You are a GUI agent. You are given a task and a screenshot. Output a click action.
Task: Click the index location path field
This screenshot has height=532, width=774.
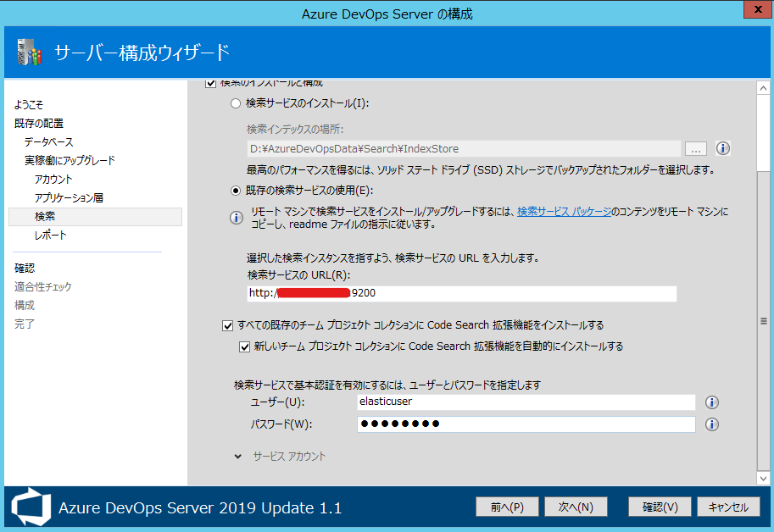tap(464, 148)
